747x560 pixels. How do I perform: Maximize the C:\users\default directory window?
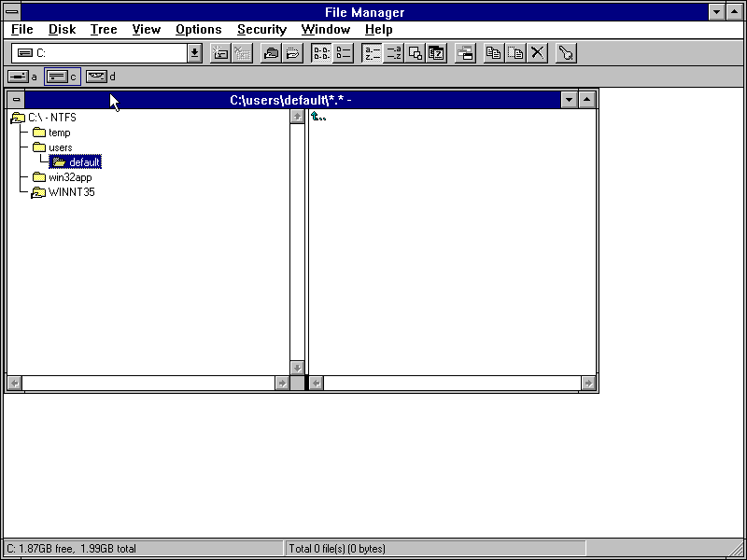(587, 100)
